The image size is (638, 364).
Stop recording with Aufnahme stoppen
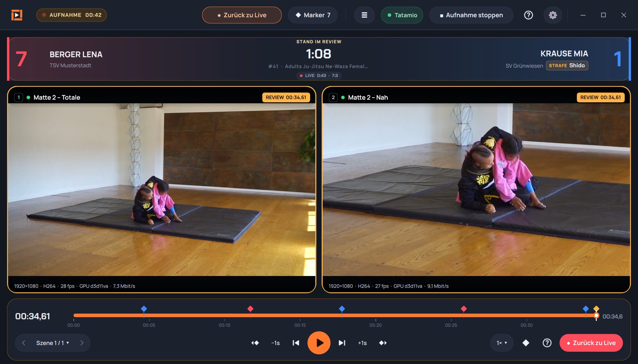471,15
